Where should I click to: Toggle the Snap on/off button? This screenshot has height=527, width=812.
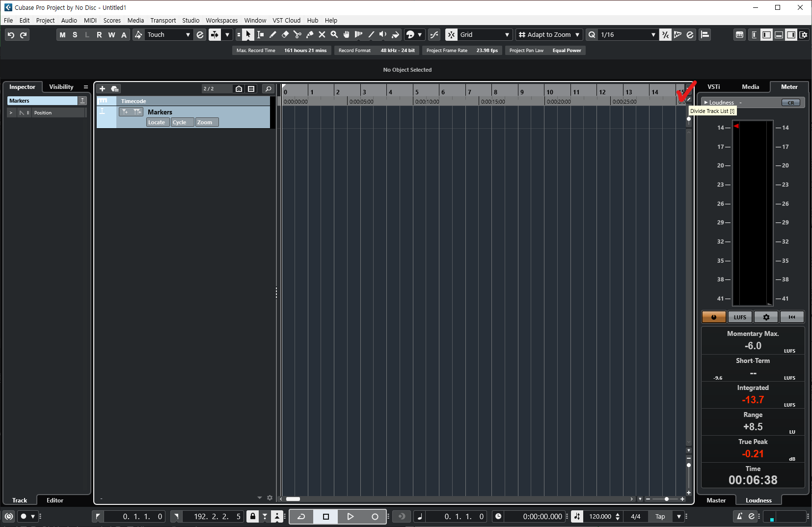451,35
